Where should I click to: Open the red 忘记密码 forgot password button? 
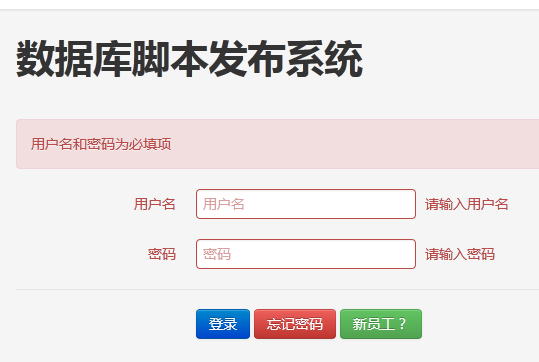(295, 324)
